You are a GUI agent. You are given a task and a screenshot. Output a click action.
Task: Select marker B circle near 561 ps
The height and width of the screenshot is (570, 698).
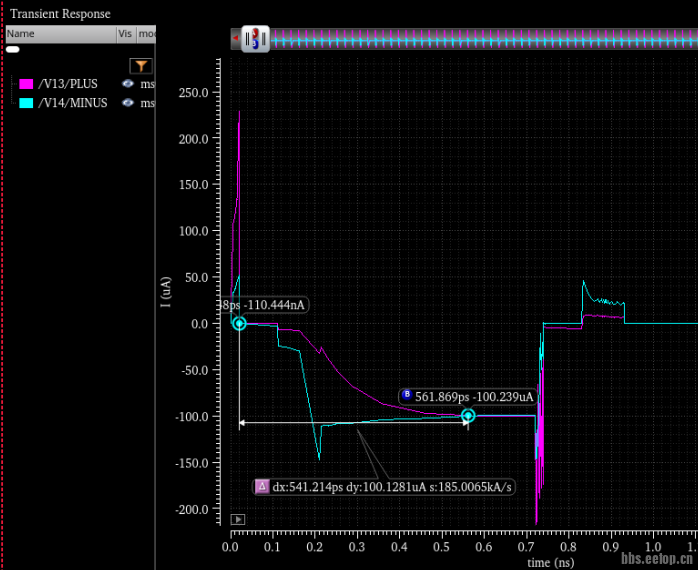[467, 416]
